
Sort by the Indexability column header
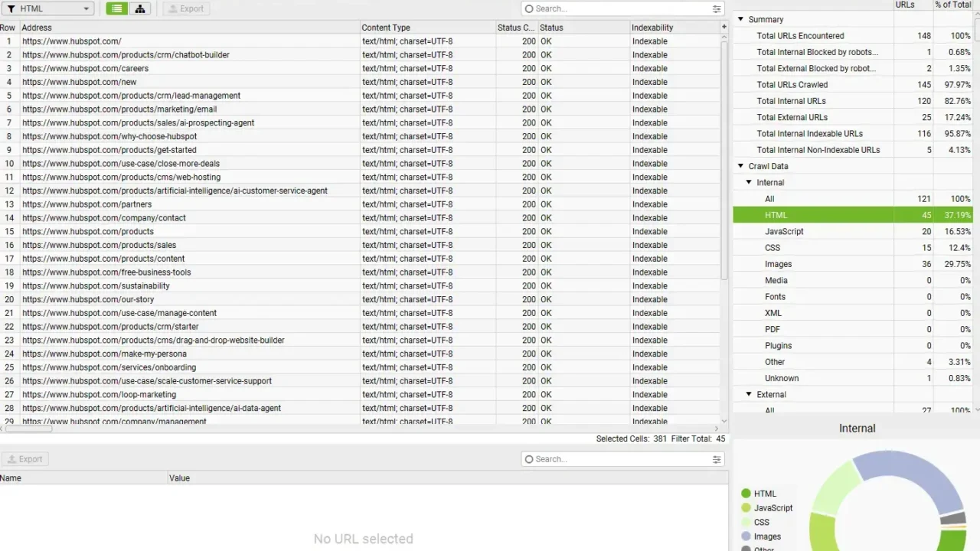coord(675,28)
